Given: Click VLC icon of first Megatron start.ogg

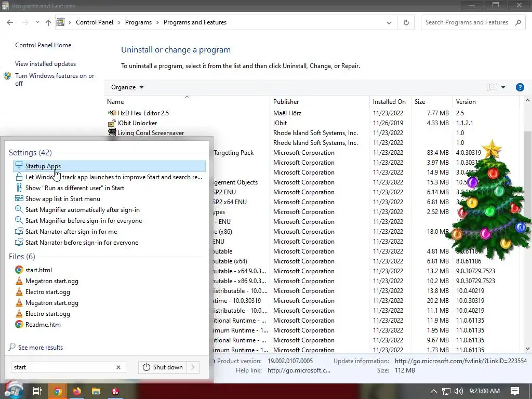Looking at the screenshot, I should pos(19,281).
